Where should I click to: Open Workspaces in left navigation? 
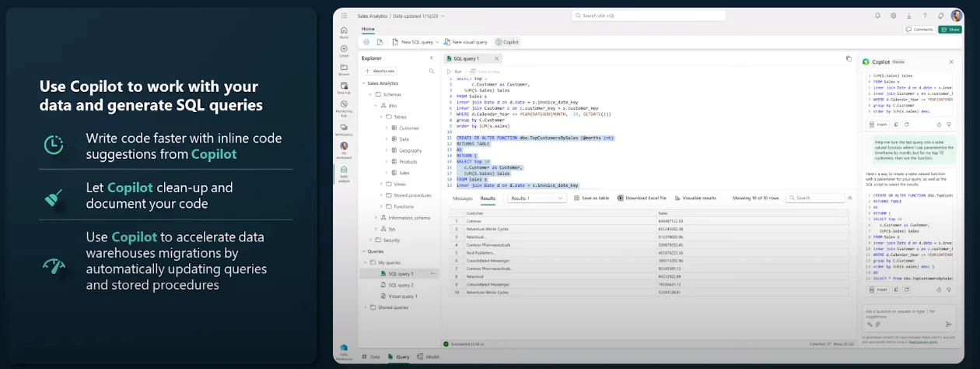tap(344, 128)
